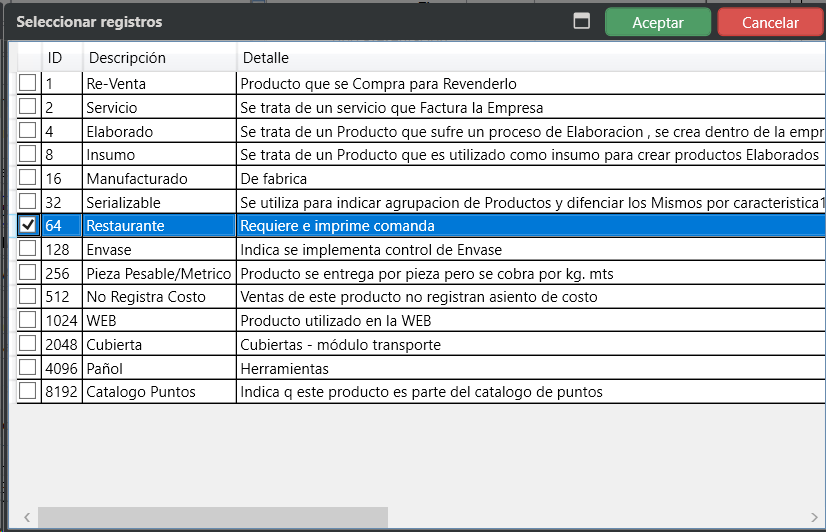Enable the Servicio checkbox
This screenshot has height=532, width=826.
(28, 107)
